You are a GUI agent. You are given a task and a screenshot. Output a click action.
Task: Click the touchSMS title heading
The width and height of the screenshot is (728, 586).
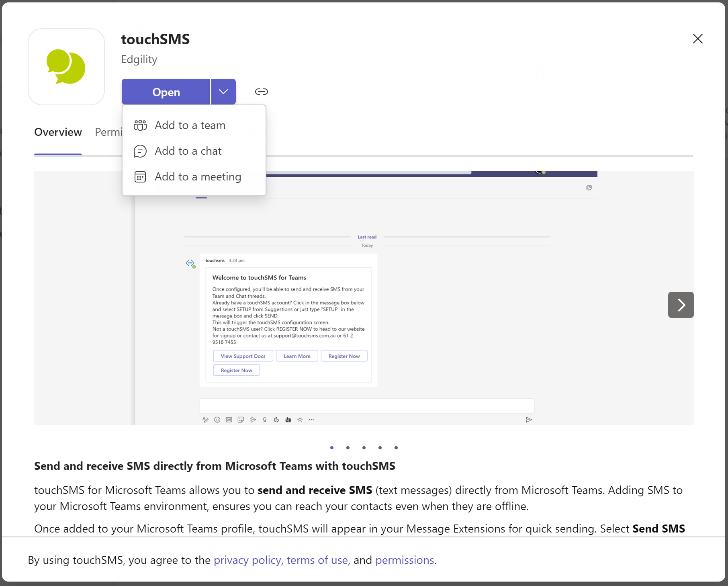click(x=155, y=39)
